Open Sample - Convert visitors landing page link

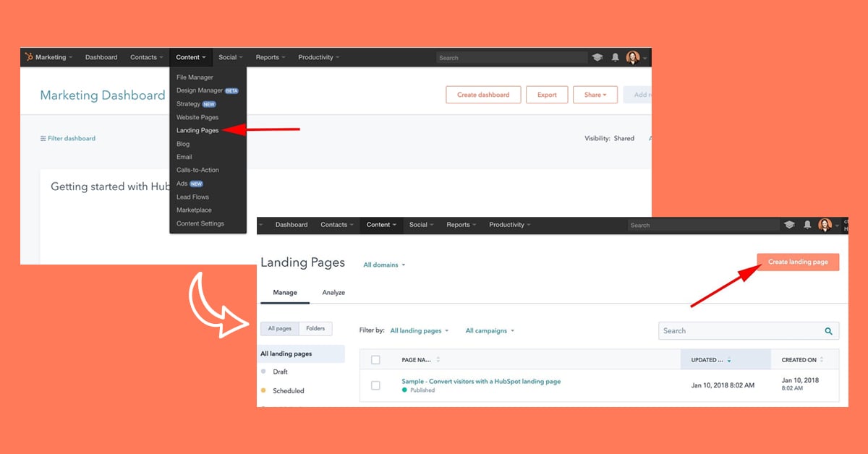point(481,381)
